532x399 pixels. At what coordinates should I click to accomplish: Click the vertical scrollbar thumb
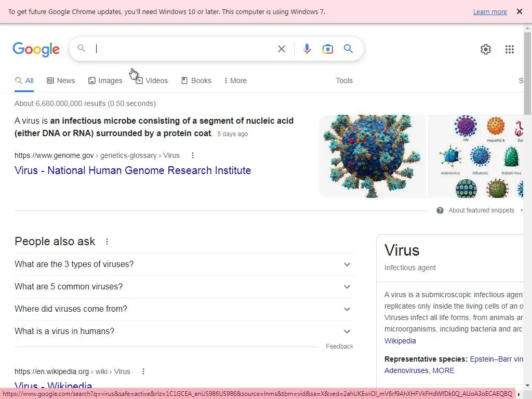(528, 73)
